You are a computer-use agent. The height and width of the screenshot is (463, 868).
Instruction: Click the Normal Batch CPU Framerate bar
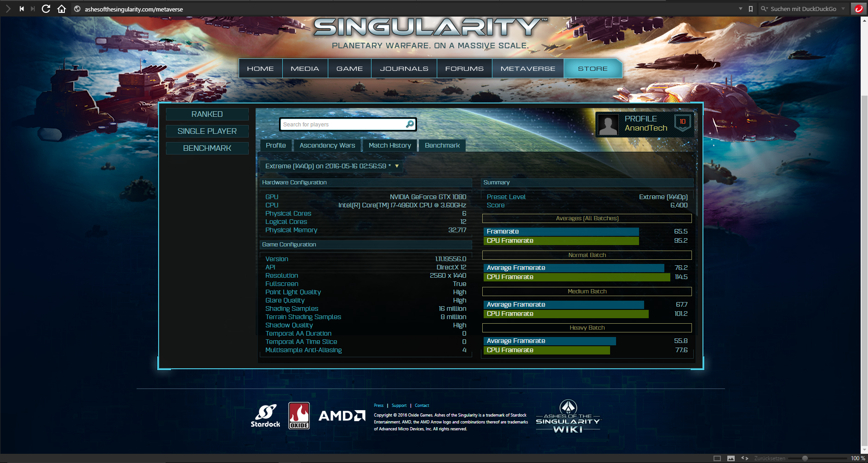tap(577, 277)
